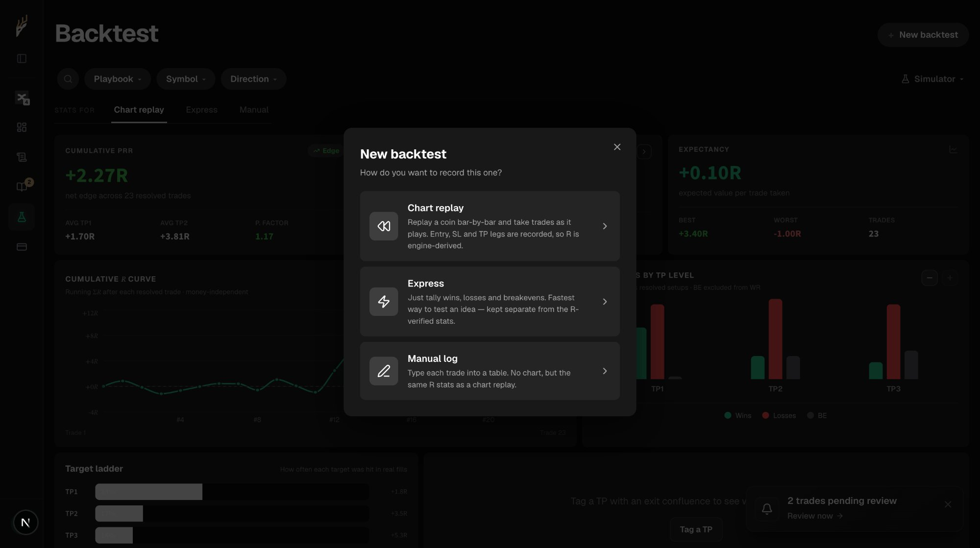Image resolution: width=980 pixels, height=548 pixels.
Task: Toggle the Losses legend item
Action: point(779,415)
